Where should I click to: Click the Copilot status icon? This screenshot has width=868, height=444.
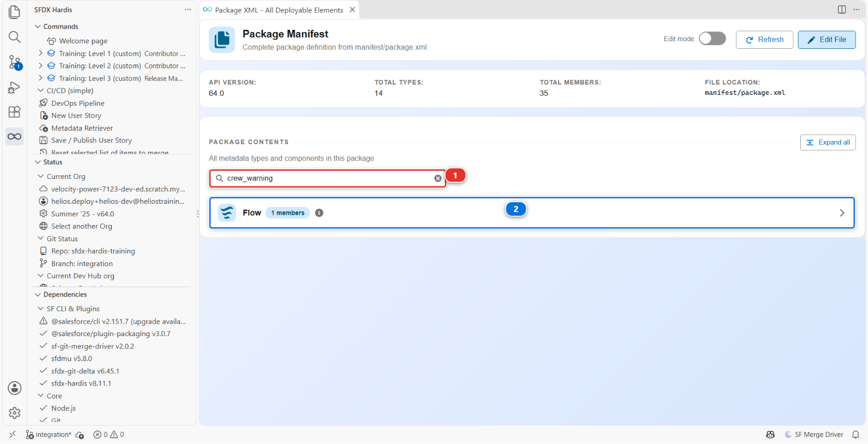770,435
